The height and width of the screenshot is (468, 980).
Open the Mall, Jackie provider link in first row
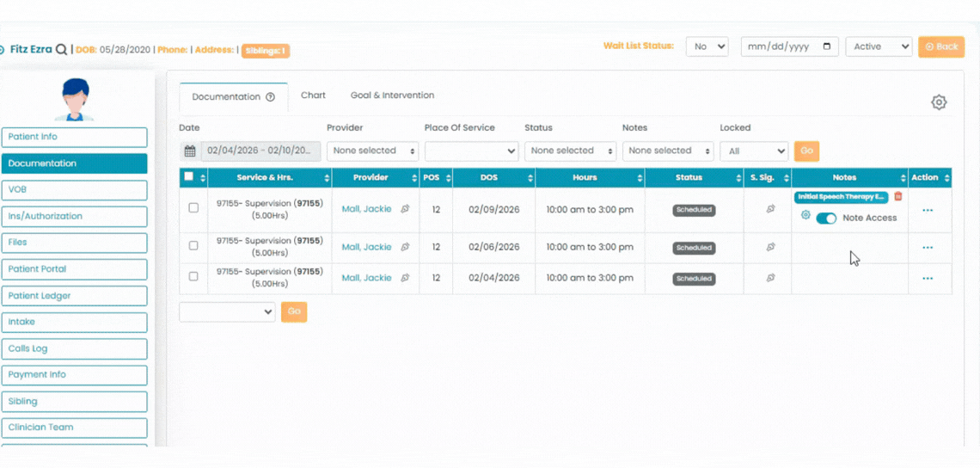[x=366, y=209]
